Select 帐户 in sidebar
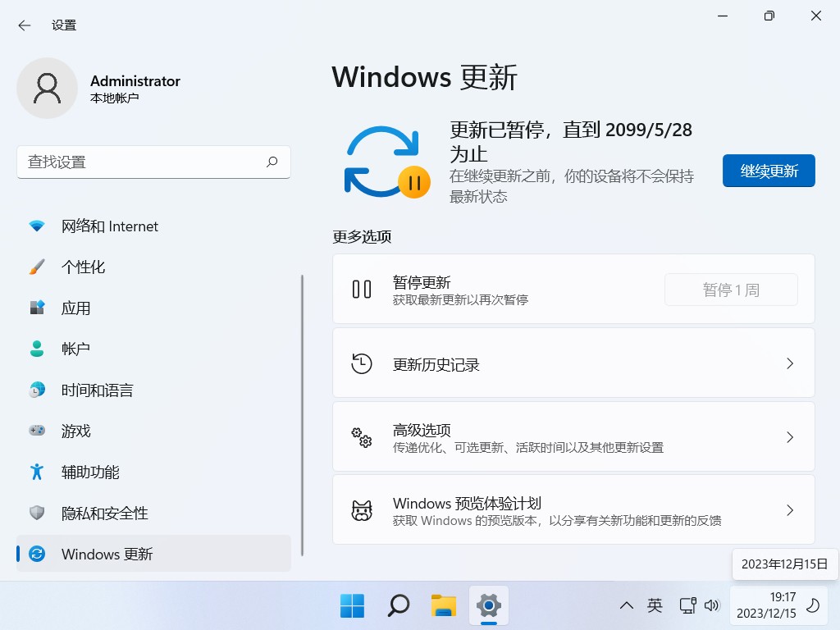Image resolution: width=840 pixels, height=630 pixels. 153,349
